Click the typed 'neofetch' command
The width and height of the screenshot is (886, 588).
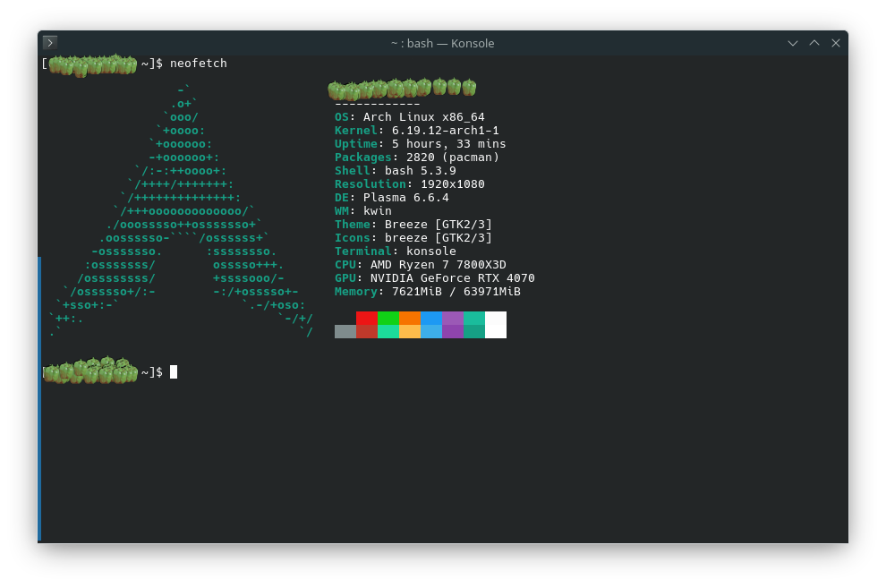199,64
